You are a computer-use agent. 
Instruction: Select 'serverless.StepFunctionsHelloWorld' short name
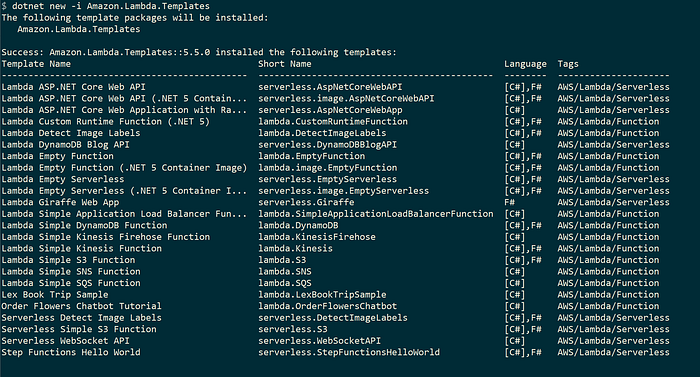coord(349,352)
